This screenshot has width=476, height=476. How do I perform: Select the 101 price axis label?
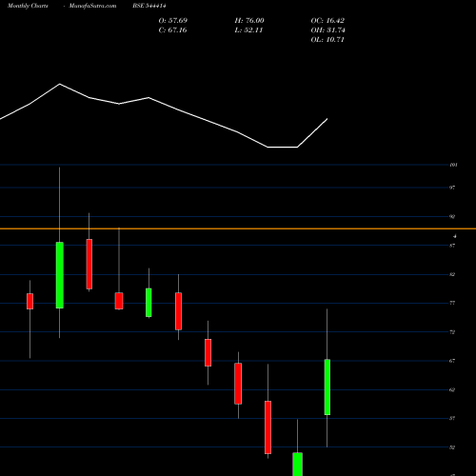click(453, 165)
